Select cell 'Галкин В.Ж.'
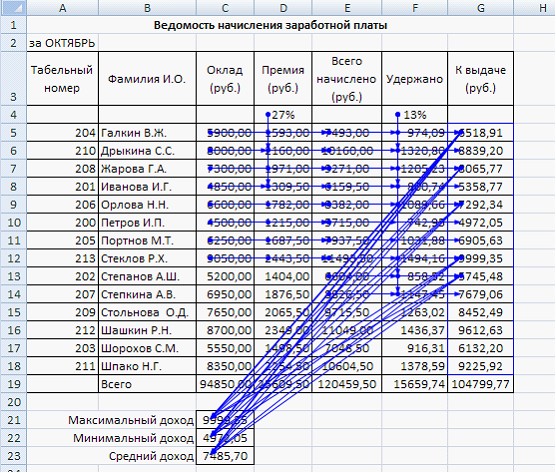 tap(147, 133)
